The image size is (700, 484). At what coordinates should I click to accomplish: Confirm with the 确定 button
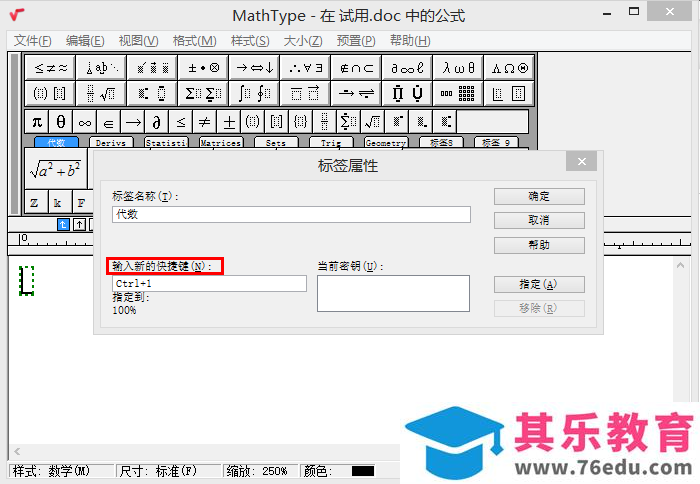[539, 196]
